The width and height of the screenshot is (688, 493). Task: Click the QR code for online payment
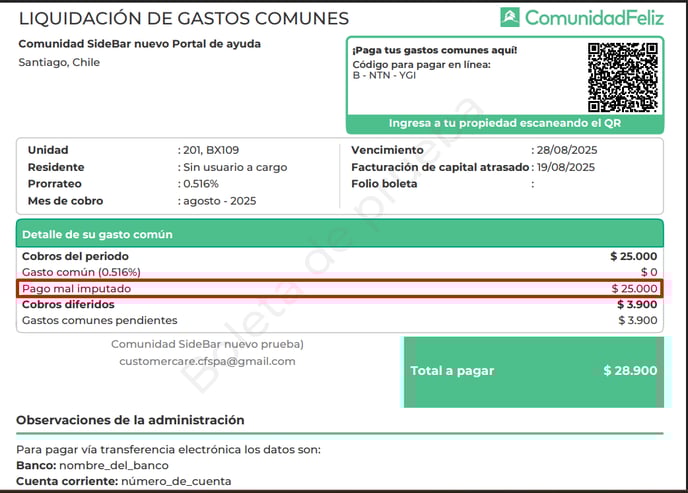[x=623, y=77]
